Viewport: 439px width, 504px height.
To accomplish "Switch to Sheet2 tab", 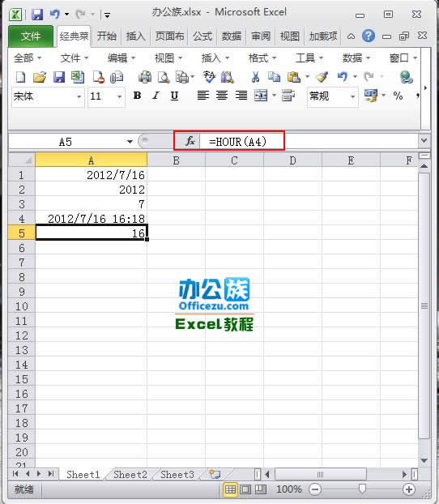I will click(x=130, y=475).
